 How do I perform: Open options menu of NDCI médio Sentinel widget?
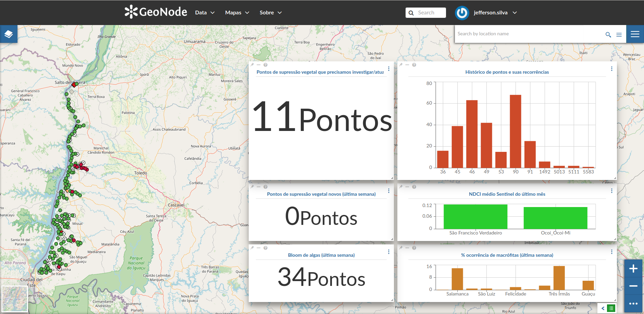(x=612, y=191)
